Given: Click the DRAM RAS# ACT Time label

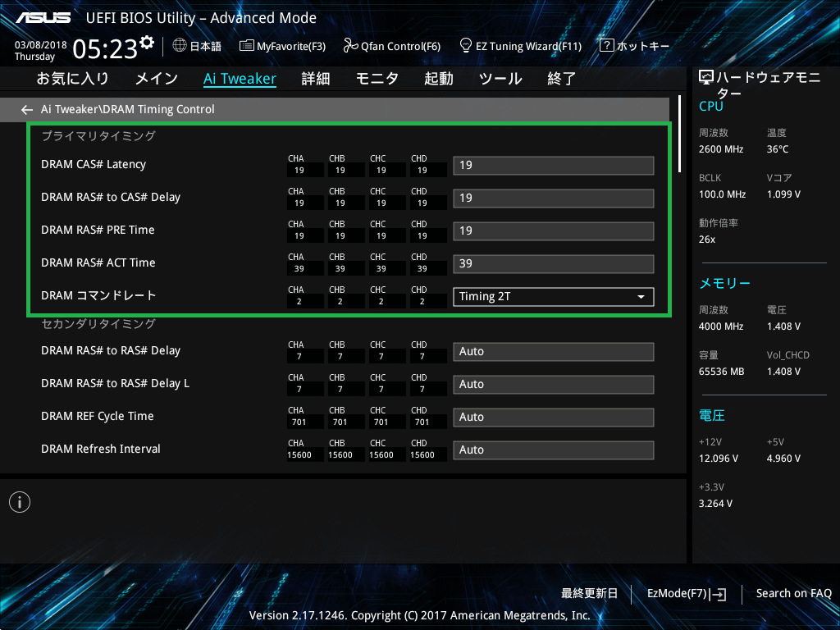Looking at the screenshot, I should pyautogui.click(x=98, y=262).
